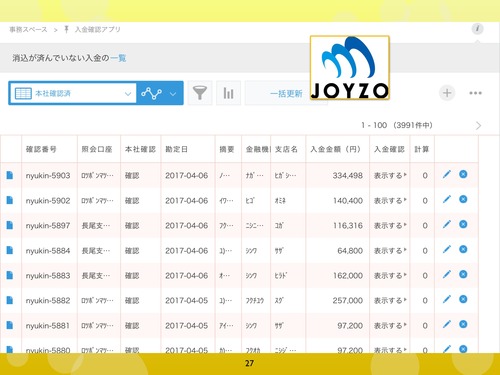
Task: Select the amount cell 140,400
Action: coord(348,200)
